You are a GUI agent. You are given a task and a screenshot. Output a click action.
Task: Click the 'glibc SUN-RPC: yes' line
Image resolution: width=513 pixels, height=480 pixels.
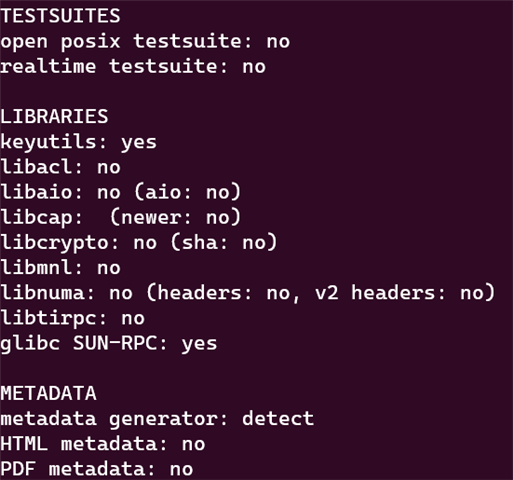click(109, 344)
